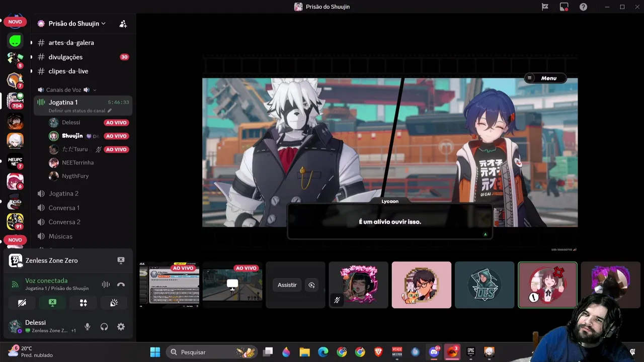Open noise suppression voice waveform icon
Screen dimensions: 644x362
tap(106, 285)
